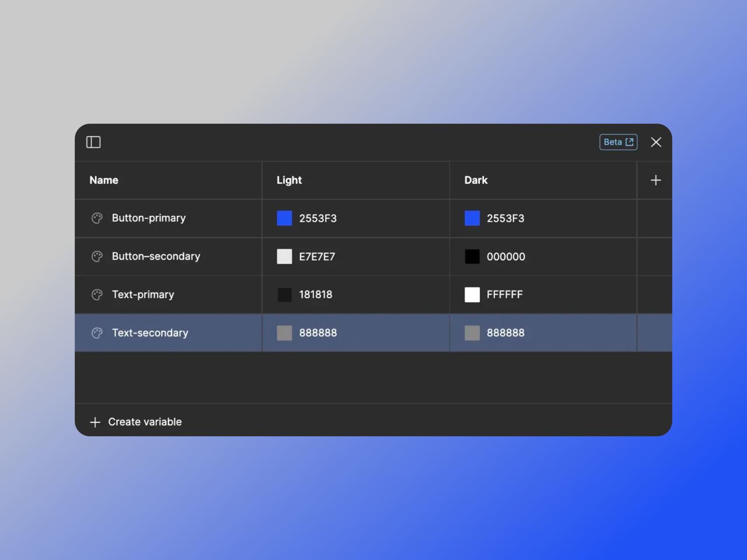Add a new mode column with plus icon
The height and width of the screenshot is (560, 747).
(655, 180)
